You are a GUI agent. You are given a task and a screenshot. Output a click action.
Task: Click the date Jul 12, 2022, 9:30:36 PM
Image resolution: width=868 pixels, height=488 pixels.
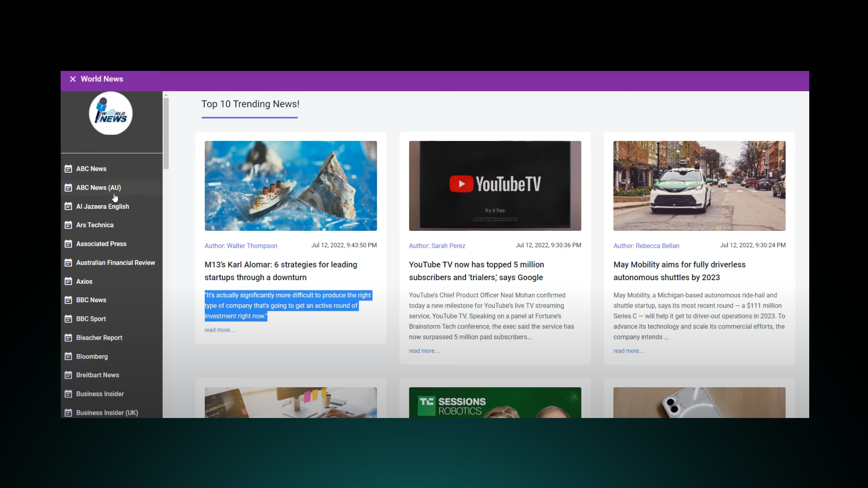pyautogui.click(x=548, y=245)
